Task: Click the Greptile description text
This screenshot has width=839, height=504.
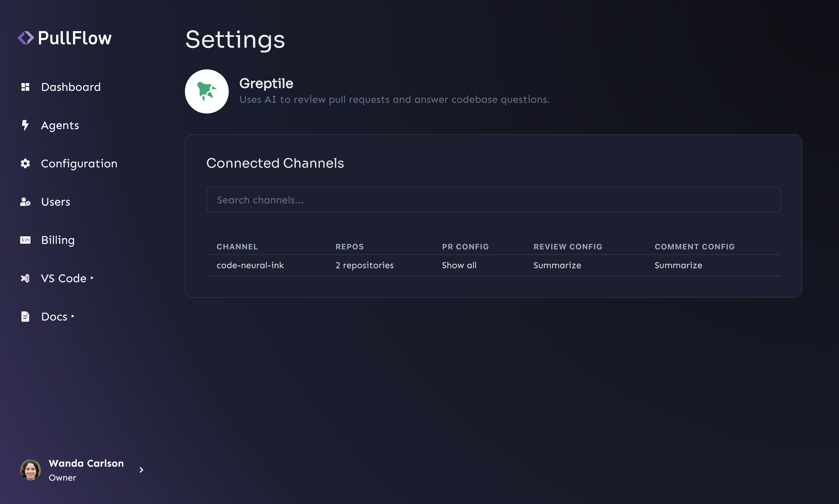Action: point(395,100)
